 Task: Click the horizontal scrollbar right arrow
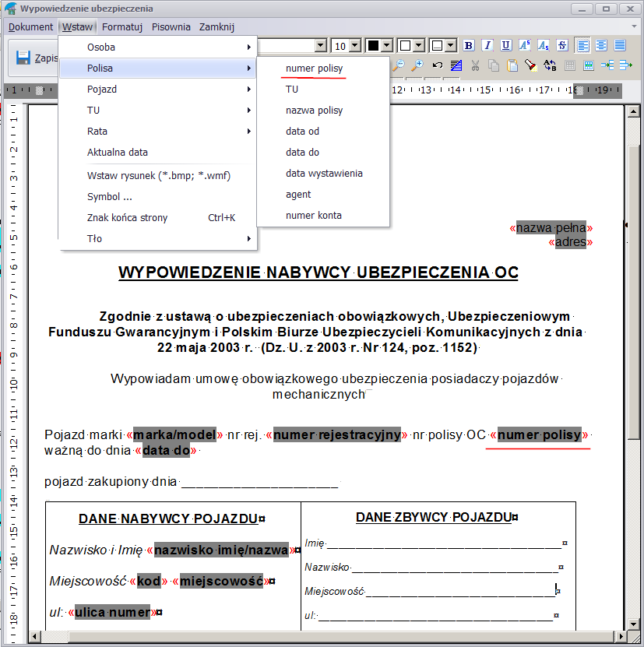(x=621, y=636)
